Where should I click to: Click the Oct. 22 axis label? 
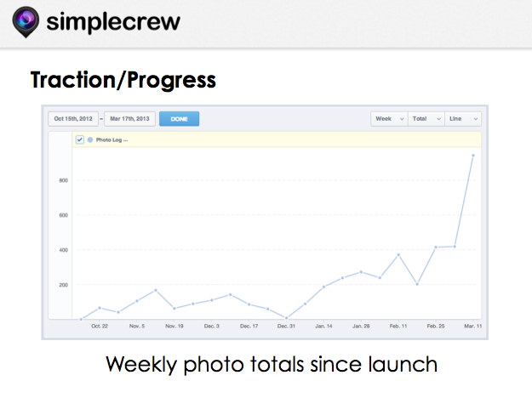tap(100, 326)
